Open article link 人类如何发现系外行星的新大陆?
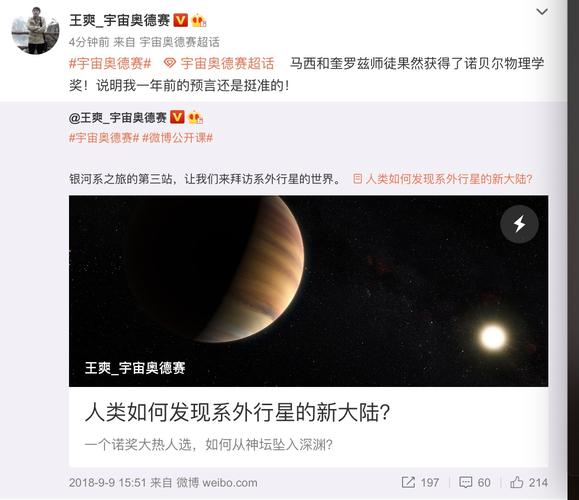This screenshot has width=579, height=500. point(443,179)
